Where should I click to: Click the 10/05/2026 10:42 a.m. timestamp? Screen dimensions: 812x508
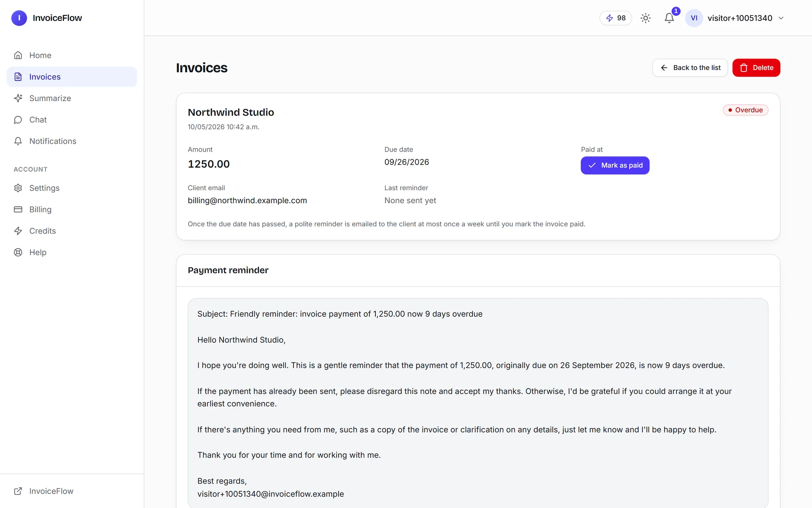coord(223,127)
